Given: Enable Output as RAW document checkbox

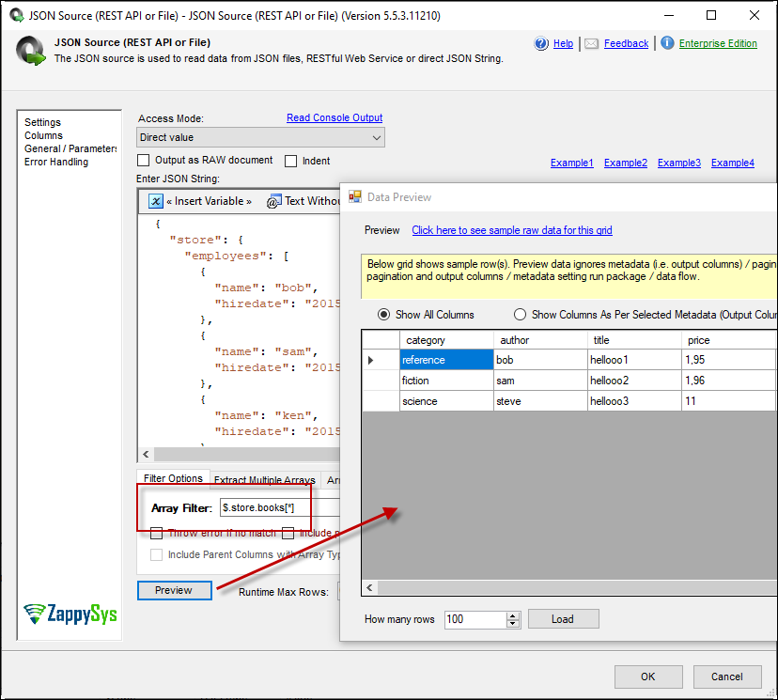Looking at the screenshot, I should [x=145, y=161].
